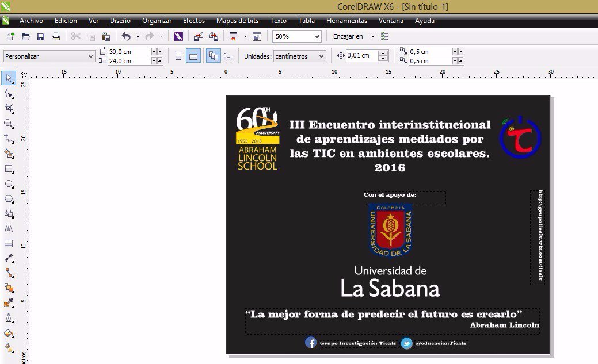Viewport: 598px width, 364px height.
Task: Select the La Sabana university logo on canvas
Action: point(390,251)
